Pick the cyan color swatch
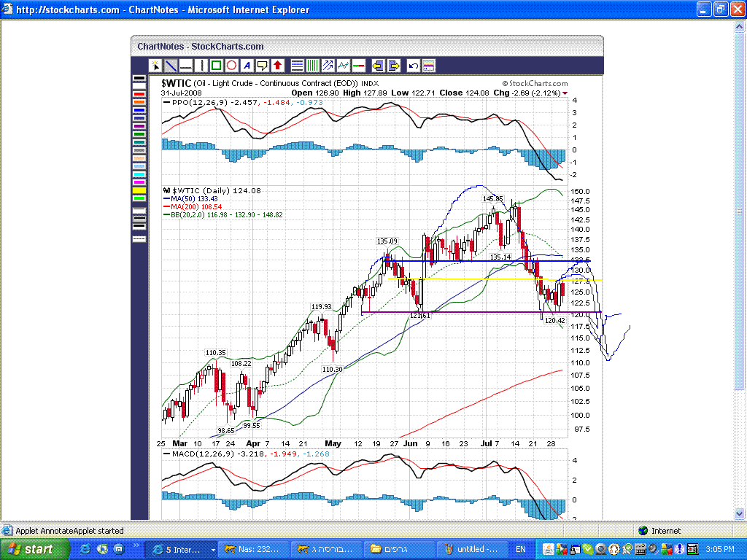This screenshot has width=747, height=560. [139, 174]
